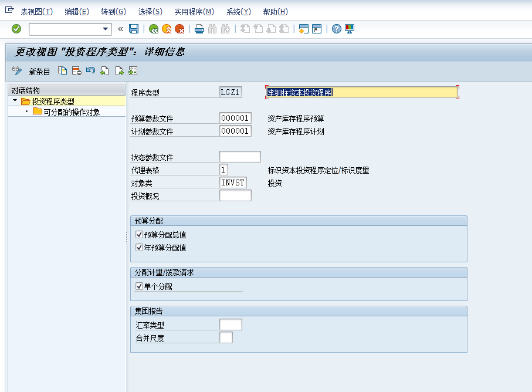Open the command field dropdown arrow

click(104, 28)
